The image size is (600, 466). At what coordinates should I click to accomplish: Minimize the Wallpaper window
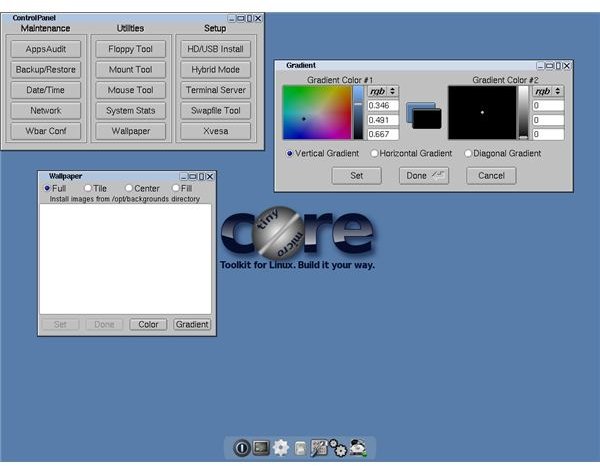pyautogui.click(x=183, y=177)
